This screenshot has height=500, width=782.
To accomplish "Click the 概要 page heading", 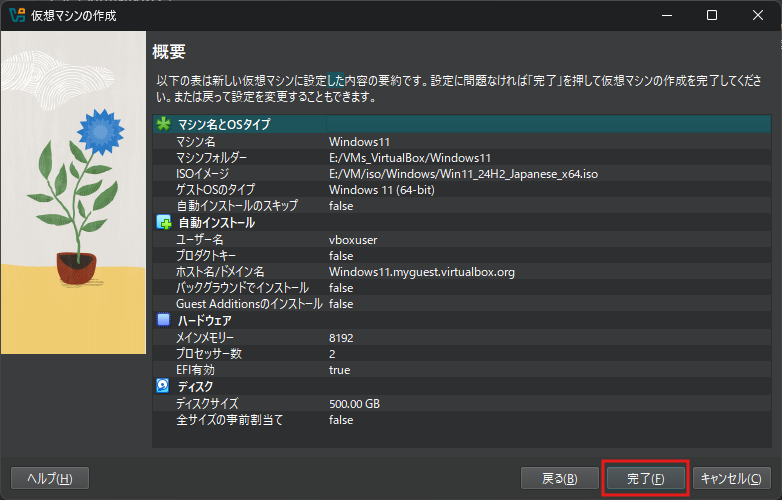I will 169,51.
